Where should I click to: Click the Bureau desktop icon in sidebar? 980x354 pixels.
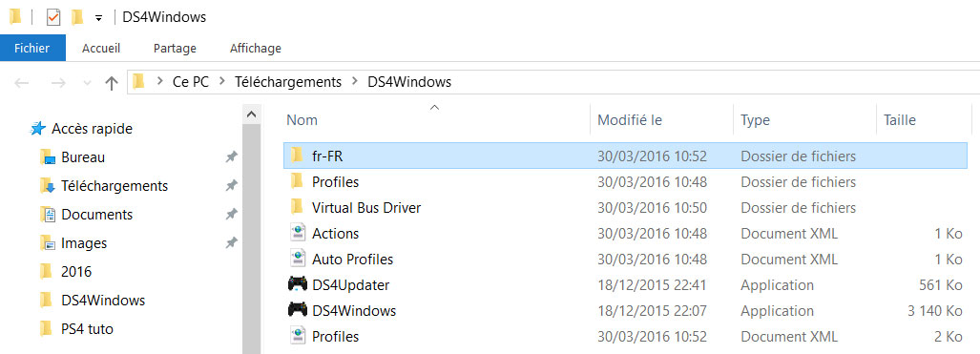[x=48, y=157]
